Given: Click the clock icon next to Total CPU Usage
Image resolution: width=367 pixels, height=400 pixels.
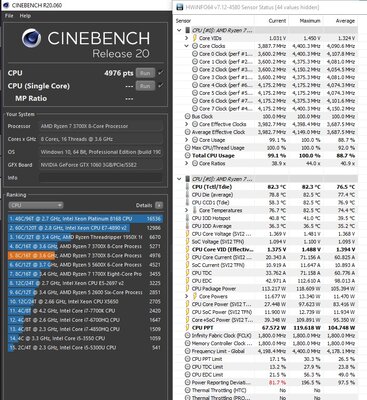Looking at the screenshot, I should [187, 156].
